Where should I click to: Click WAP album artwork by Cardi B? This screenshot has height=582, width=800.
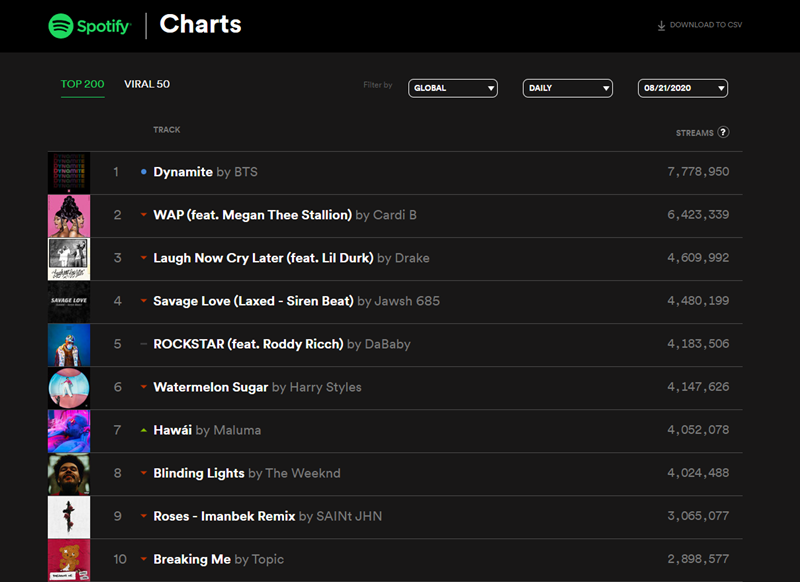point(69,215)
